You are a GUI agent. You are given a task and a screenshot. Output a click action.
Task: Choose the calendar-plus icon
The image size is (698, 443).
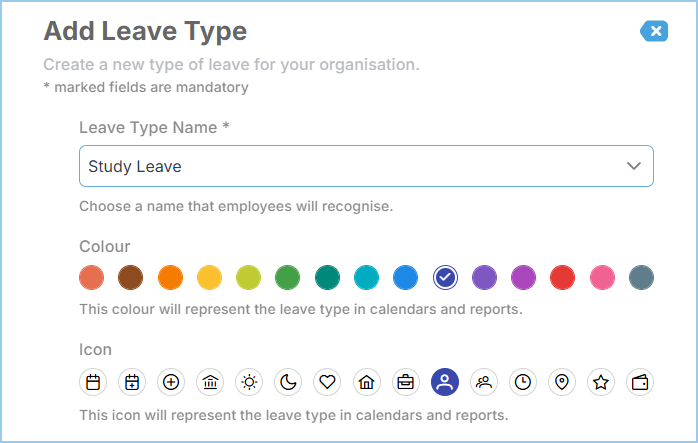tap(132, 382)
